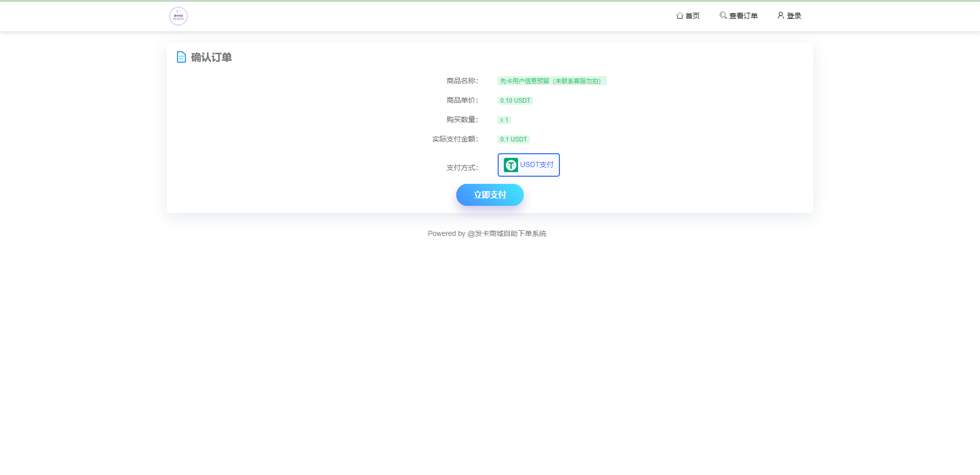The height and width of the screenshot is (475, 980).
Task: Click the green Tether USDT logo
Action: (510, 165)
